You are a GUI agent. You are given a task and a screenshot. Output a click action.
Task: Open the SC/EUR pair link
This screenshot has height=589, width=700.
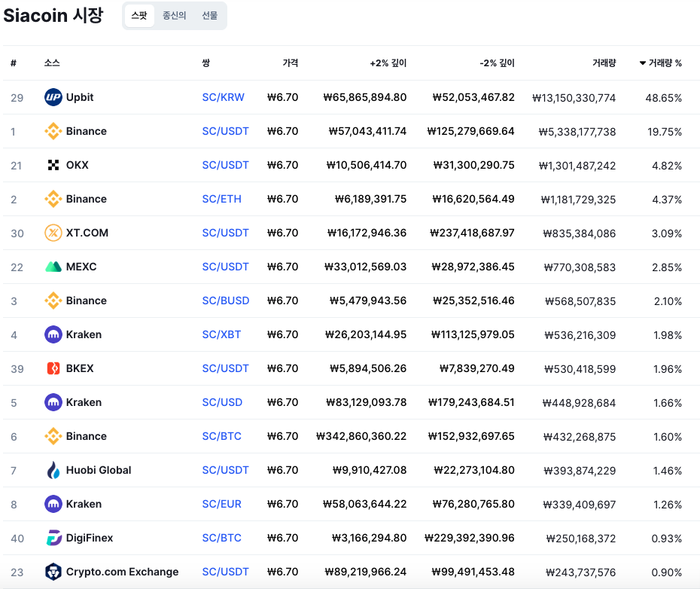221,504
